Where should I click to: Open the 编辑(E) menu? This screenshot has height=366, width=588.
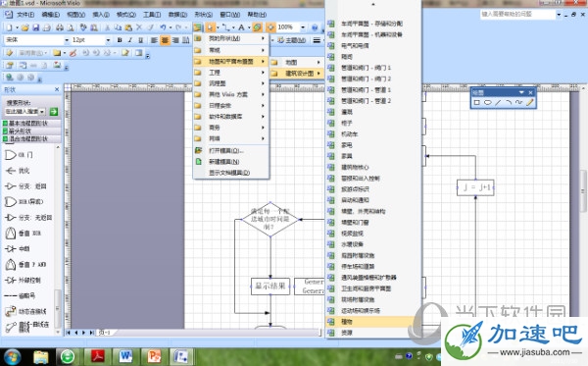[x=51, y=15]
